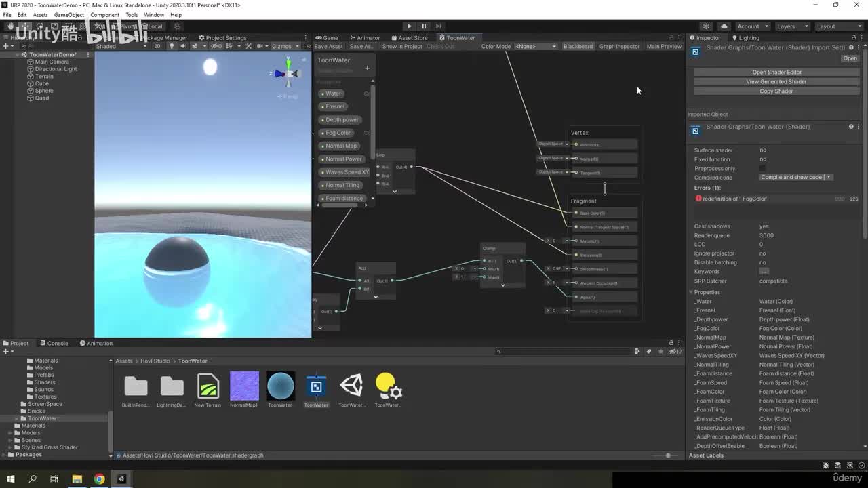The height and width of the screenshot is (488, 868).
Task: Open the Color Mode dropdown
Action: click(x=535, y=47)
